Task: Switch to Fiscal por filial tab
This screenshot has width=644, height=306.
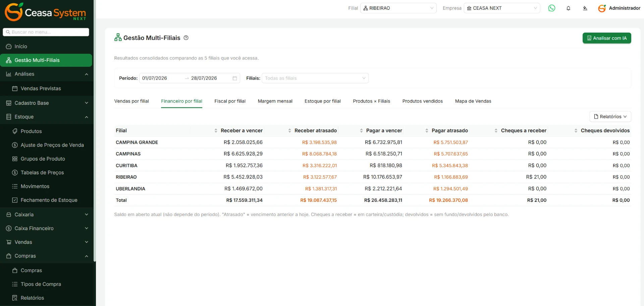Action: (x=230, y=101)
